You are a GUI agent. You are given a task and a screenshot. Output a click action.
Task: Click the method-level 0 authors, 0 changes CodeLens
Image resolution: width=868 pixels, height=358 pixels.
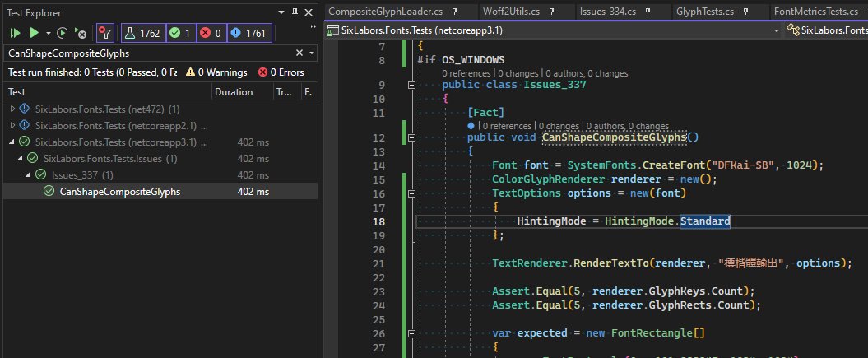pyautogui.click(x=628, y=126)
